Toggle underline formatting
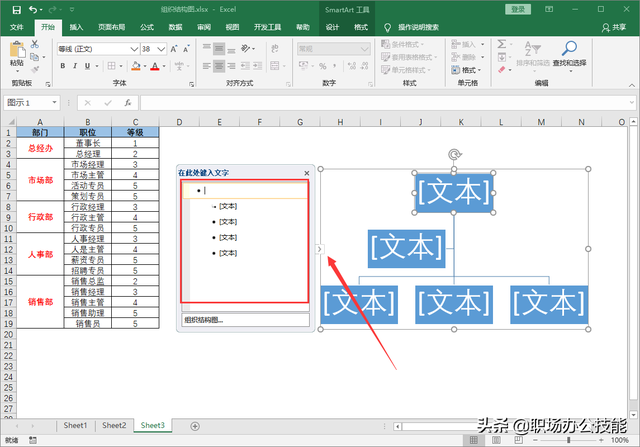 pyautogui.click(x=87, y=66)
